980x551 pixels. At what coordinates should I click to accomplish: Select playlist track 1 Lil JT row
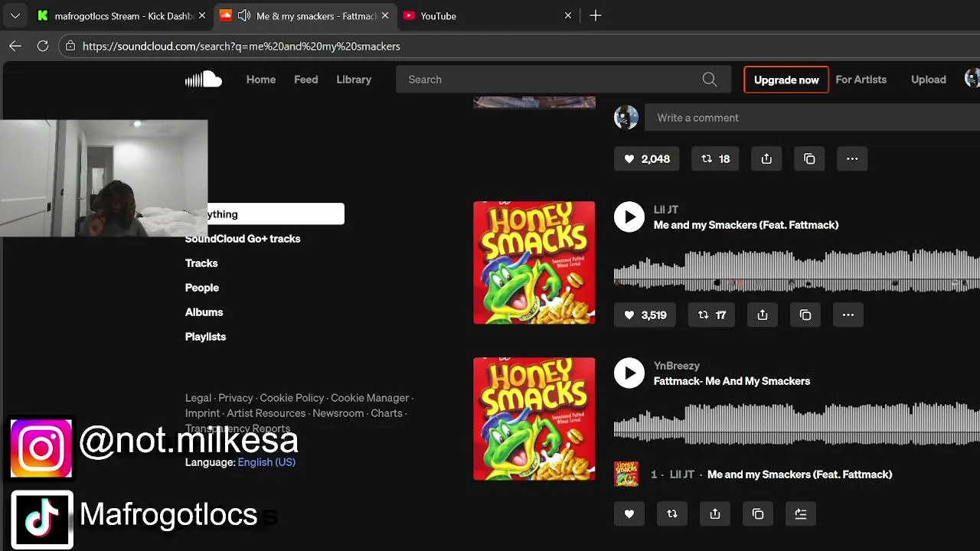[797, 474]
